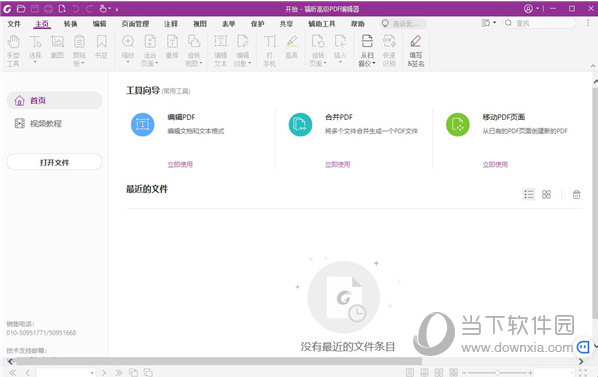
Task: Expand the Insert (插入) dropdown
Action: click(x=340, y=61)
